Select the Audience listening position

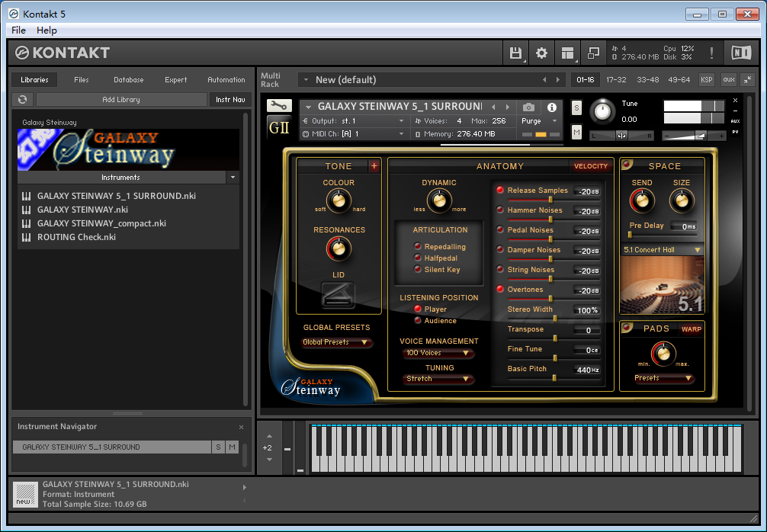pos(418,321)
